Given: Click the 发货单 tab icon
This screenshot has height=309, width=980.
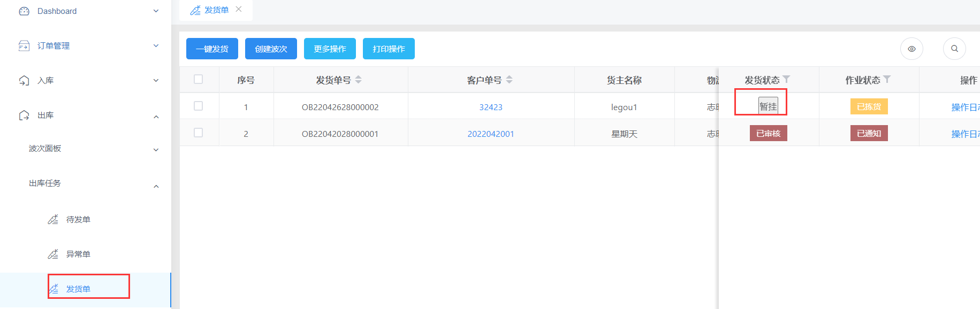Looking at the screenshot, I should tap(195, 10).
